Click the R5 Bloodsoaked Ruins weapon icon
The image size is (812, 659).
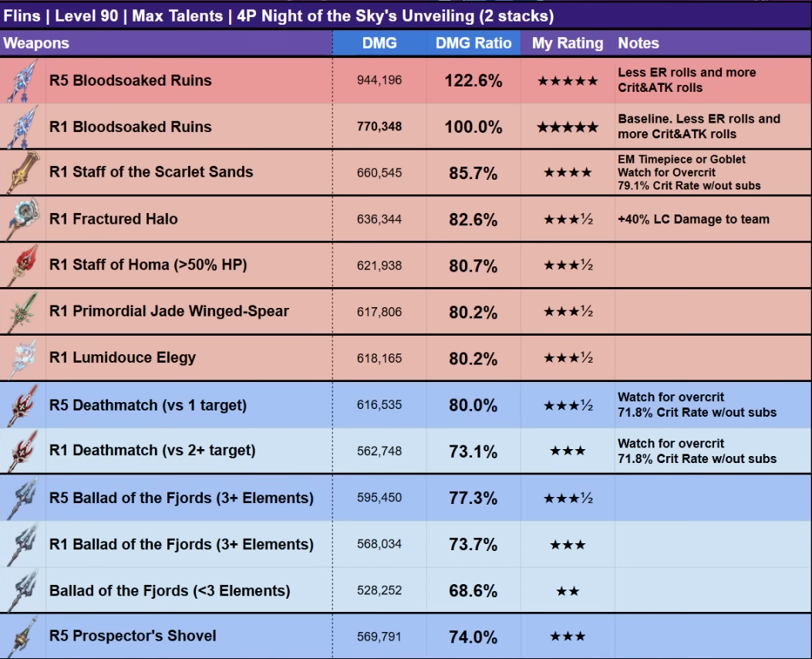coord(23,80)
